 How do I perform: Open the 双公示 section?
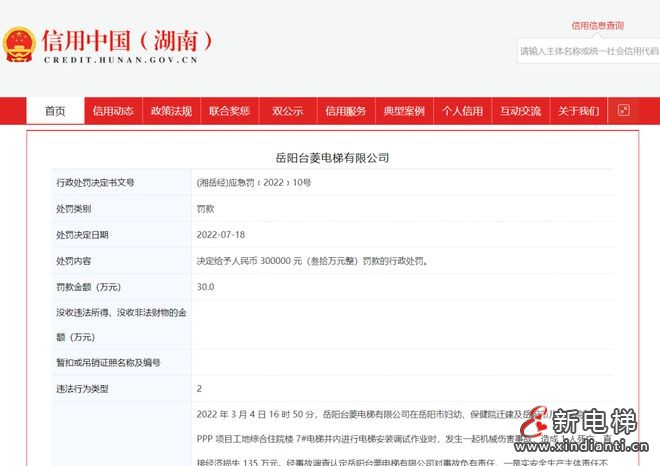[287, 111]
